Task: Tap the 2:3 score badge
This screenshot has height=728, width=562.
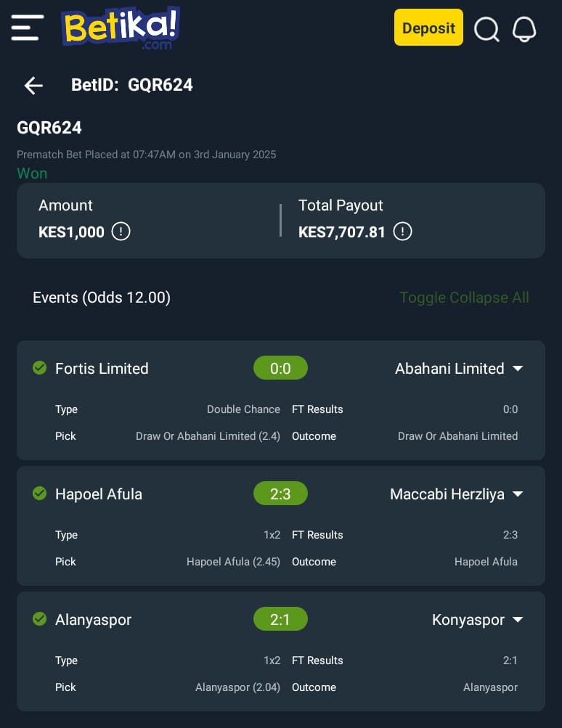Action: (280, 493)
